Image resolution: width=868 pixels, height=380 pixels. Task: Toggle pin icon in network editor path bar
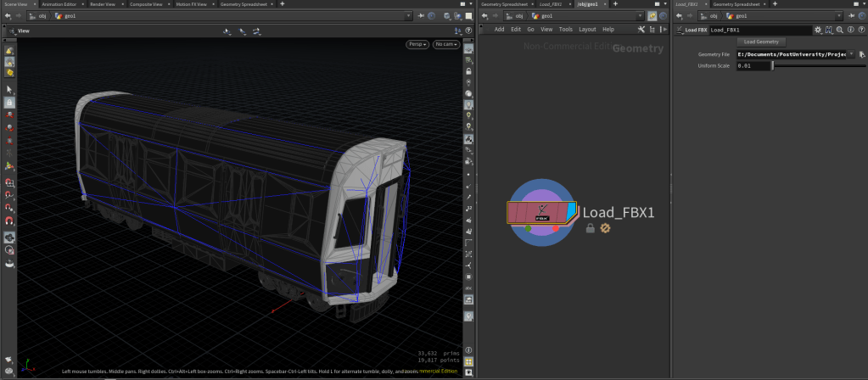(652, 16)
